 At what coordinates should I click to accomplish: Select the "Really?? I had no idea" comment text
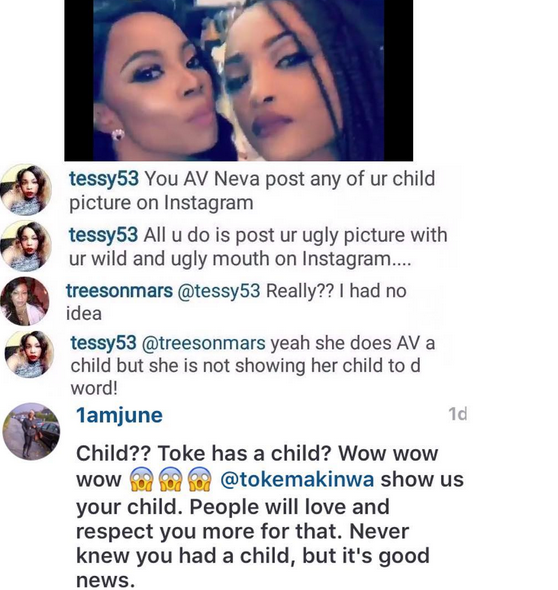236,302
